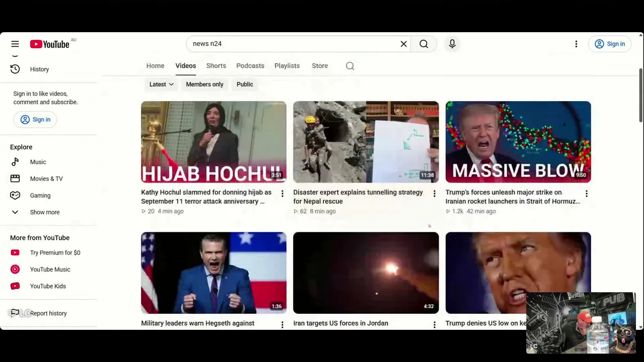
Task: Clear the search box text
Action: click(x=404, y=44)
